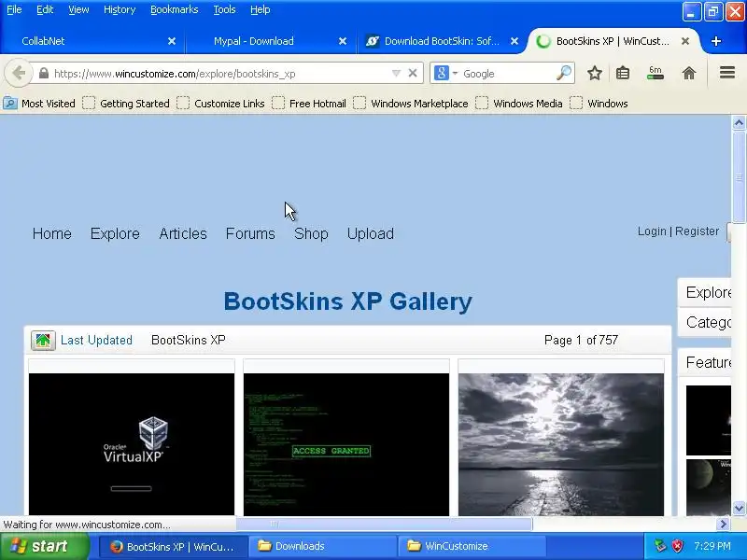
Task: Open the Customize Links bookmark
Action: pos(220,104)
